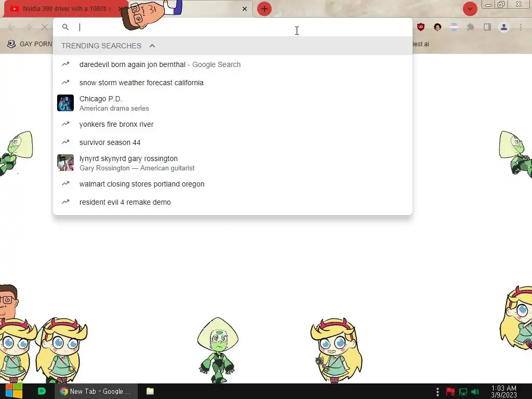Viewport: 532px width, 399px height.
Task: Open the Extensions puzzle-piece menu
Action: click(x=470, y=27)
